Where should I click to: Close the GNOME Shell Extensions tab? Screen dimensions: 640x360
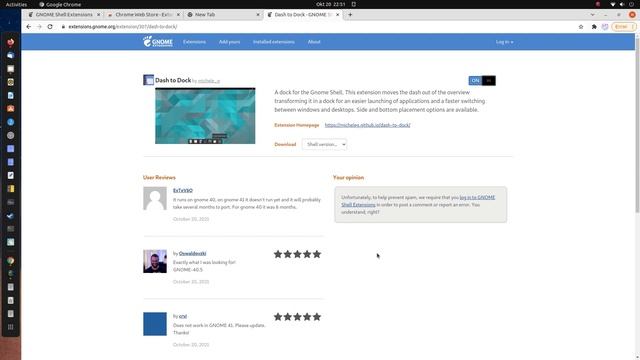coord(98,15)
